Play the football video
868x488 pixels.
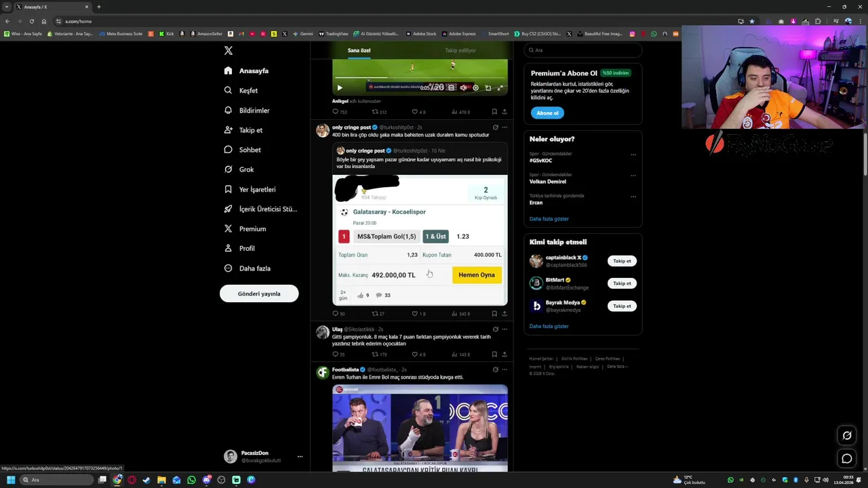click(x=340, y=87)
